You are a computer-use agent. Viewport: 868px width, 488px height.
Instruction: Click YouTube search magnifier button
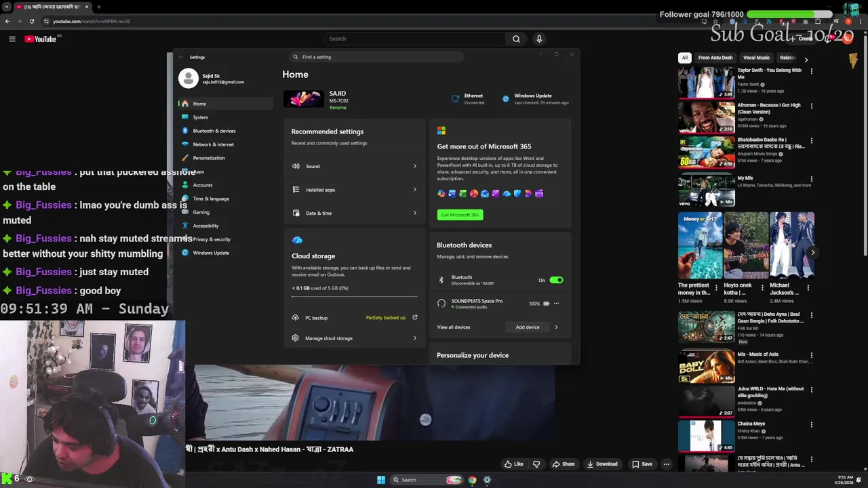(516, 39)
